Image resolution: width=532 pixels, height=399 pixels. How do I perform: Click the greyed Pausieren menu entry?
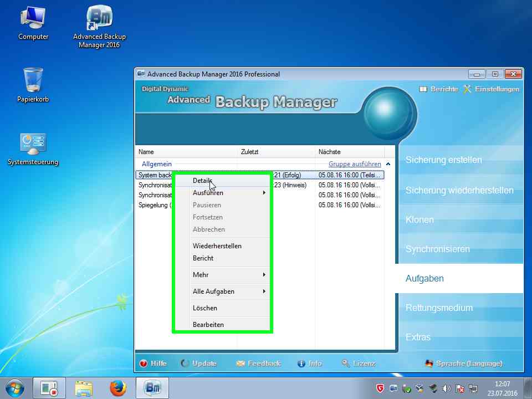(x=223, y=205)
